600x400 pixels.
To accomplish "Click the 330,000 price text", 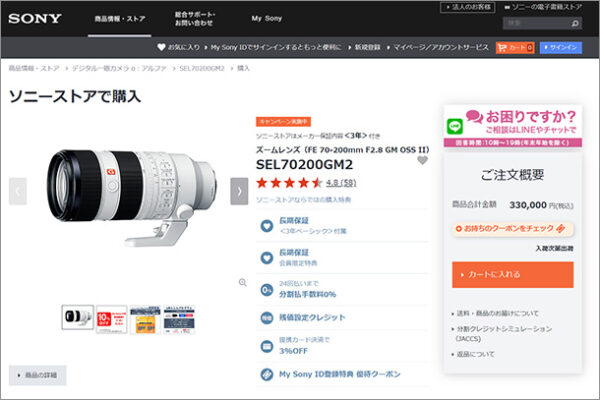I will click(x=528, y=205).
